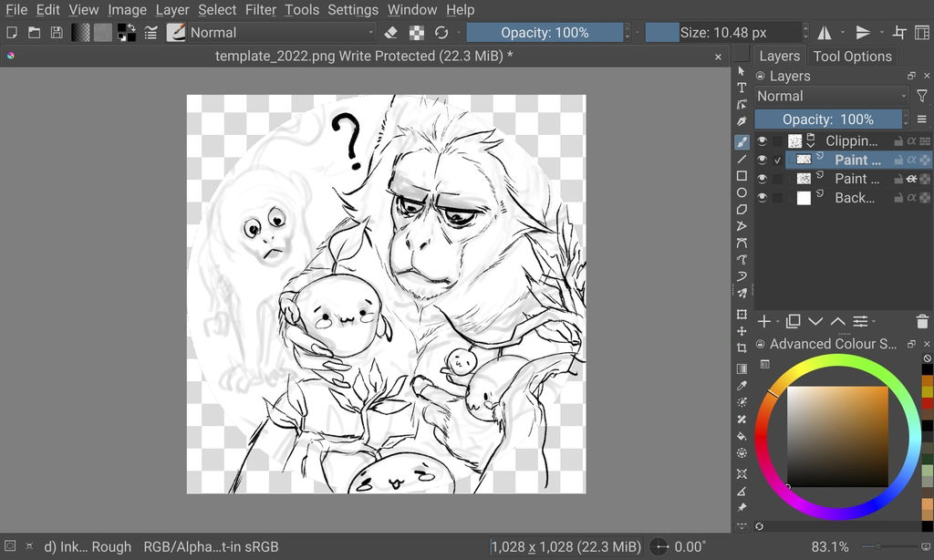This screenshot has height=560, width=934.
Task: Toggle eraser mode in top toolbar
Action: (x=391, y=33)
